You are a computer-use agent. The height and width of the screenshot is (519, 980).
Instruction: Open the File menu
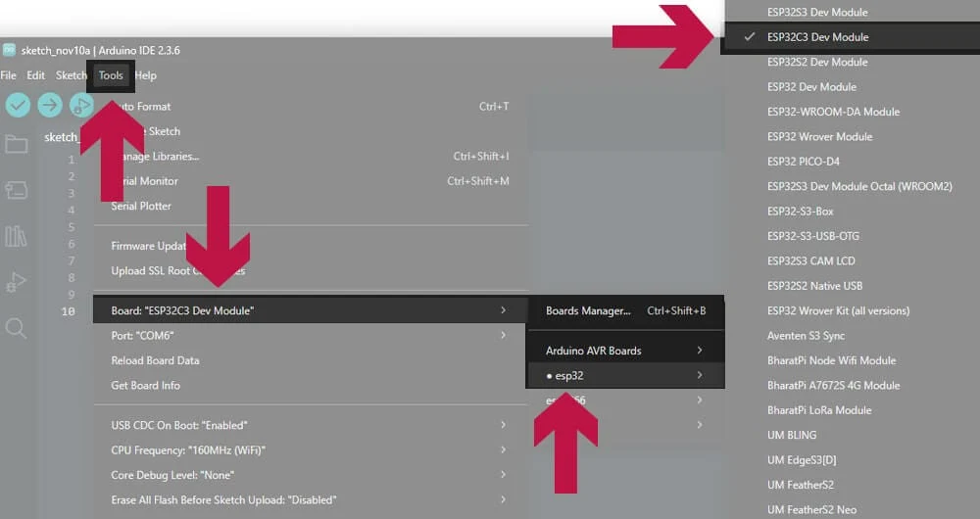[9, 75]
